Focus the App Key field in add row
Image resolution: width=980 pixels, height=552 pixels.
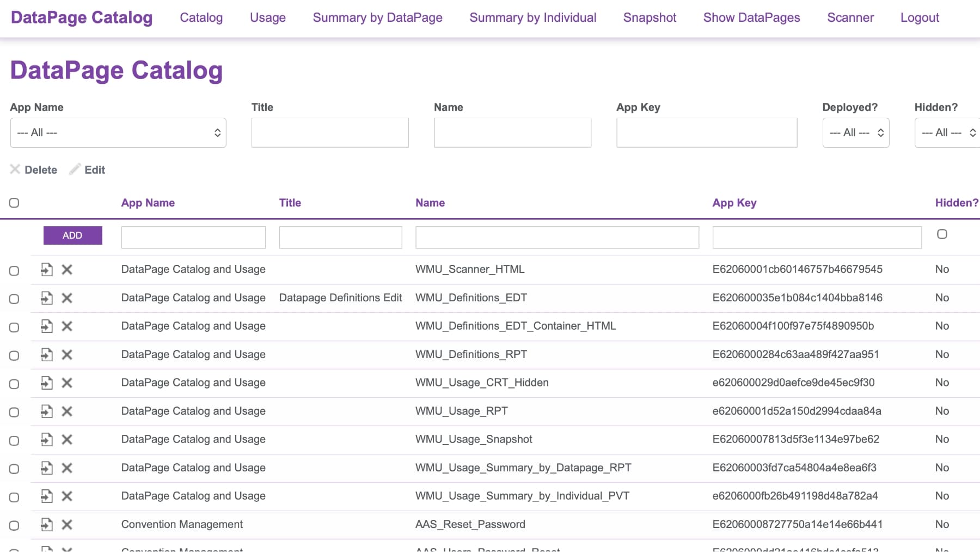817,238
